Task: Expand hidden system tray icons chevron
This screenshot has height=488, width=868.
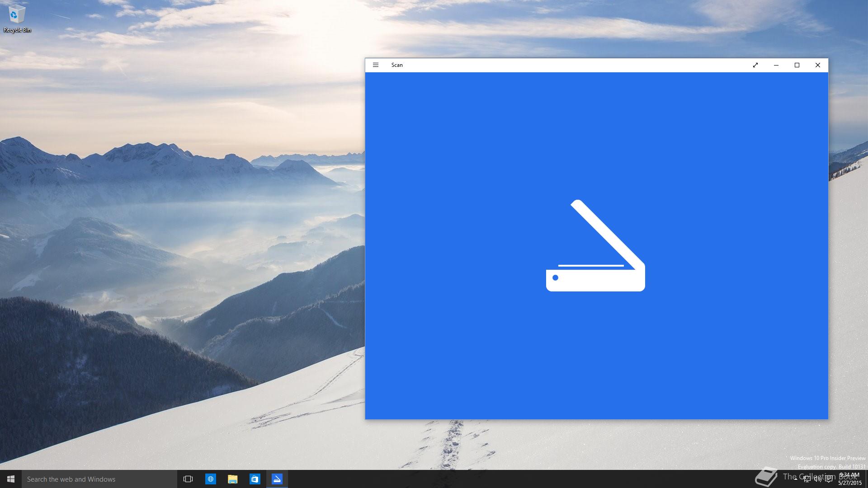Action: coord(796,479)
